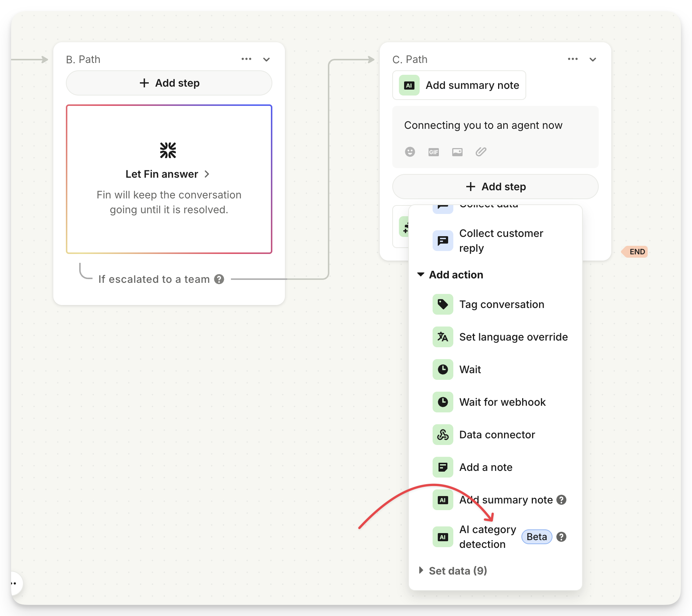Click the attachment paperclip icon

coord(481,152)
